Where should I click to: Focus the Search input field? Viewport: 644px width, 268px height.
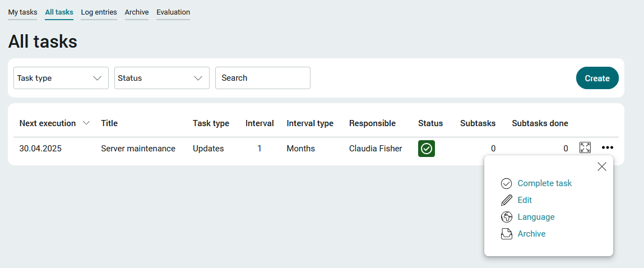263,78
